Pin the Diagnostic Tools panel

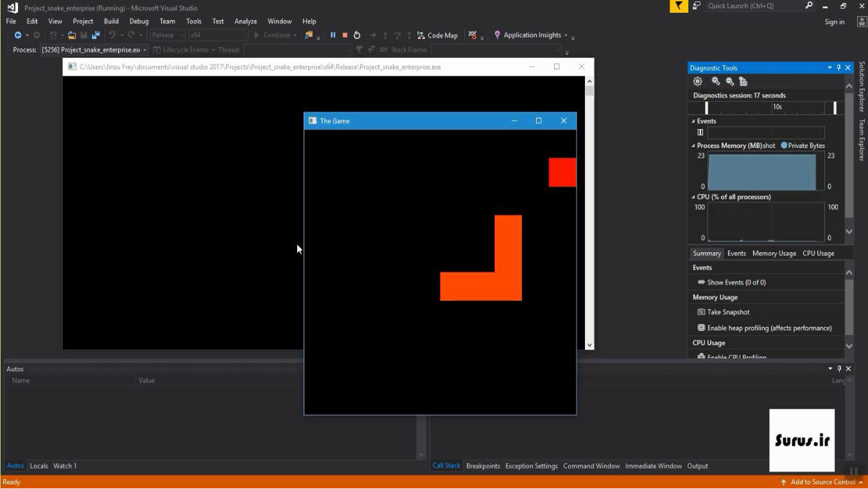coord(838,68)
